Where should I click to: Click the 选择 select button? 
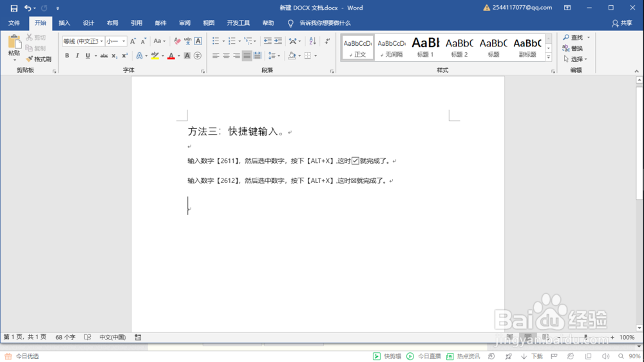[575, 59]
